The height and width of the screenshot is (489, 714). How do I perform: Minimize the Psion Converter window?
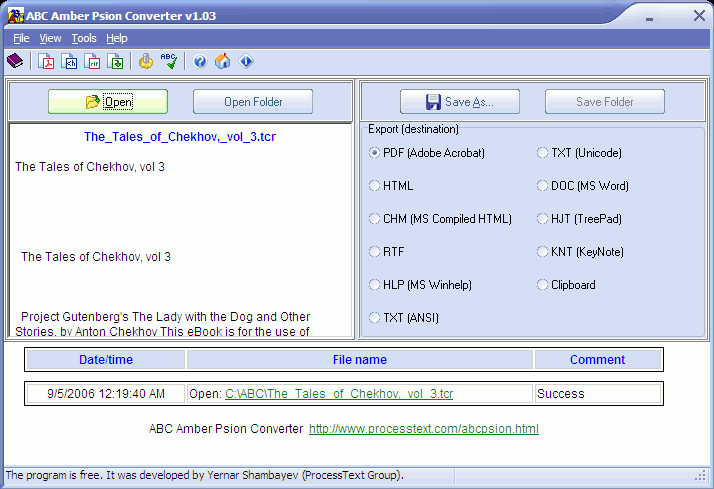[x=649, y=18]
